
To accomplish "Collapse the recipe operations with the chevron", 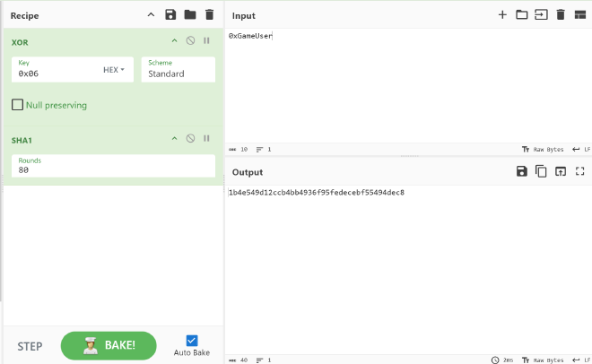I will (x=151, y=15).
